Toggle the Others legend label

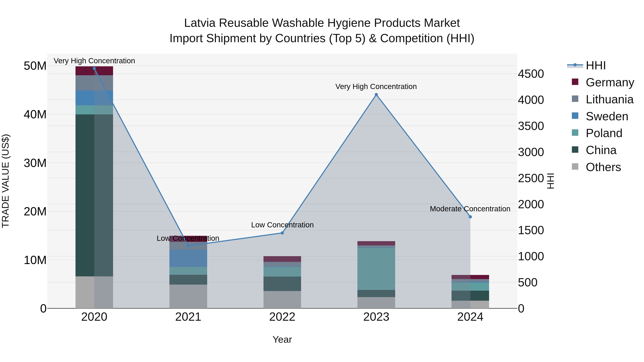point(603,167)
